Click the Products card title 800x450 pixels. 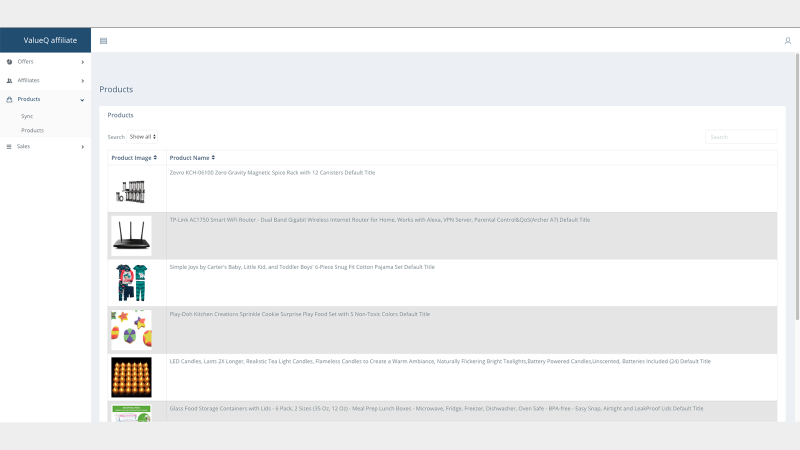(x=120, y=115)
